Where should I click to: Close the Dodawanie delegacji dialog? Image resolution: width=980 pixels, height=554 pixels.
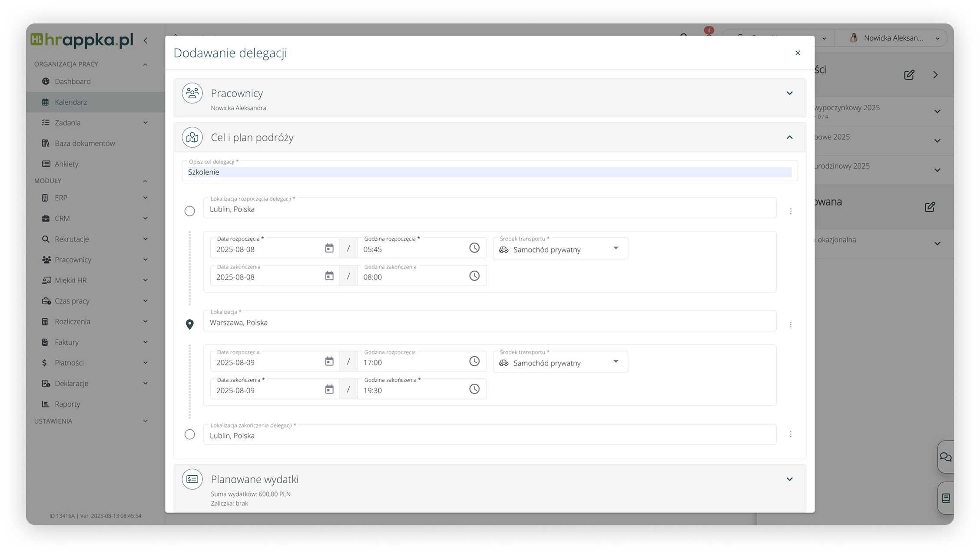coord(798,53)
